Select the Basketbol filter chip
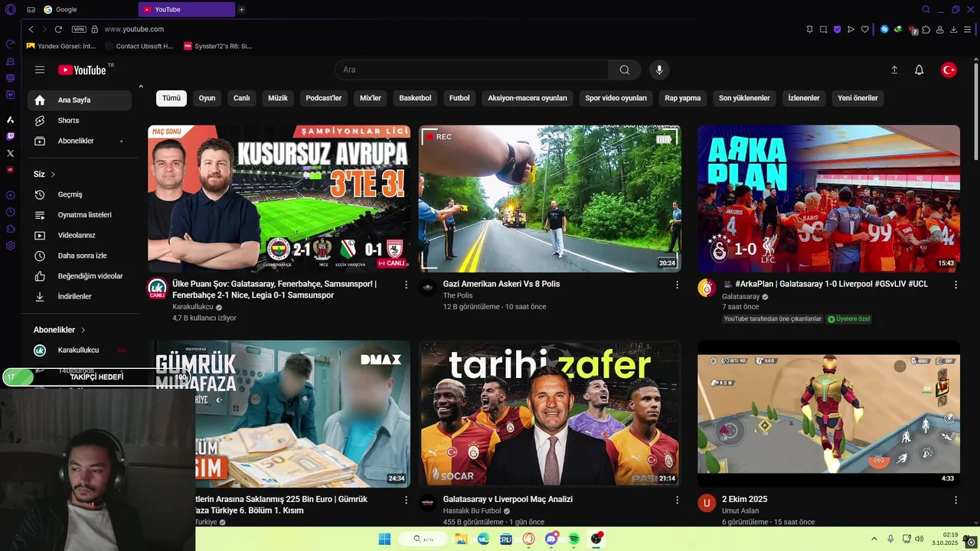This screenshot has width=980, height=551. (415, 98)
